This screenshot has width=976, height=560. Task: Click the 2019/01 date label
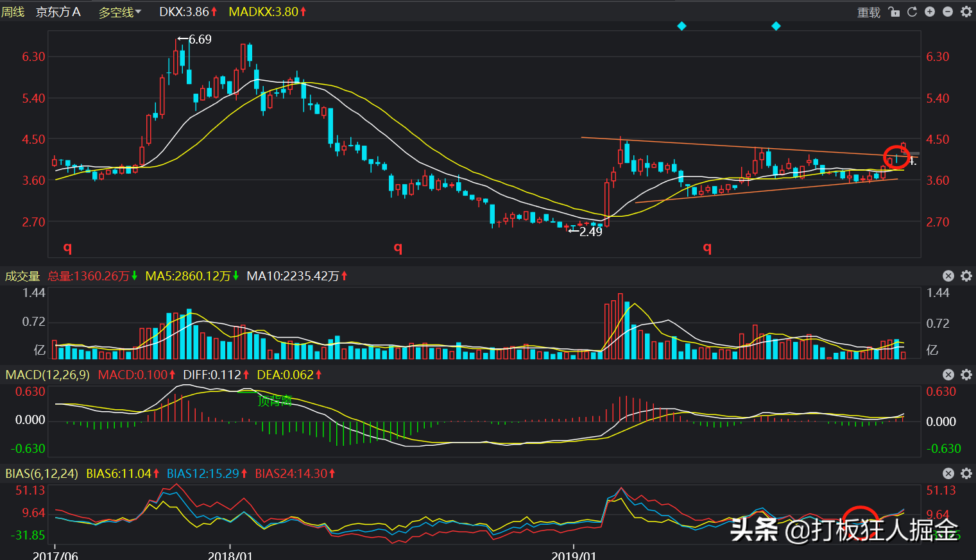click(574, 554)
